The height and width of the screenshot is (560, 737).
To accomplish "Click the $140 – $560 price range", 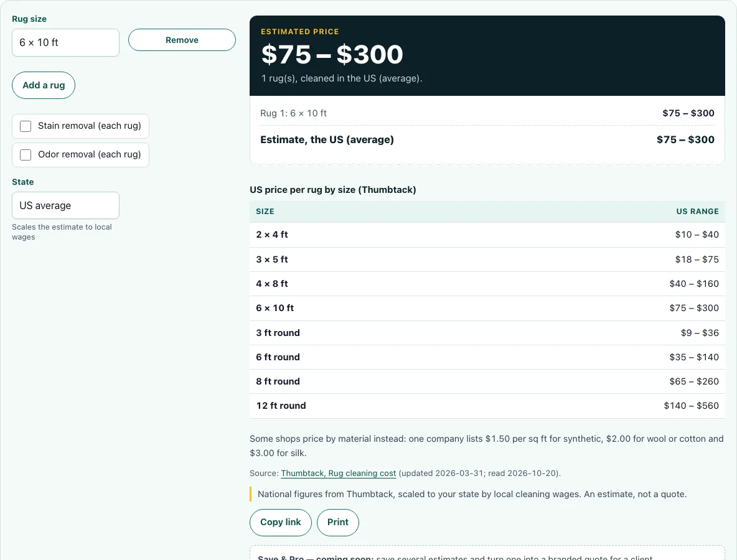I will (691, 406).
